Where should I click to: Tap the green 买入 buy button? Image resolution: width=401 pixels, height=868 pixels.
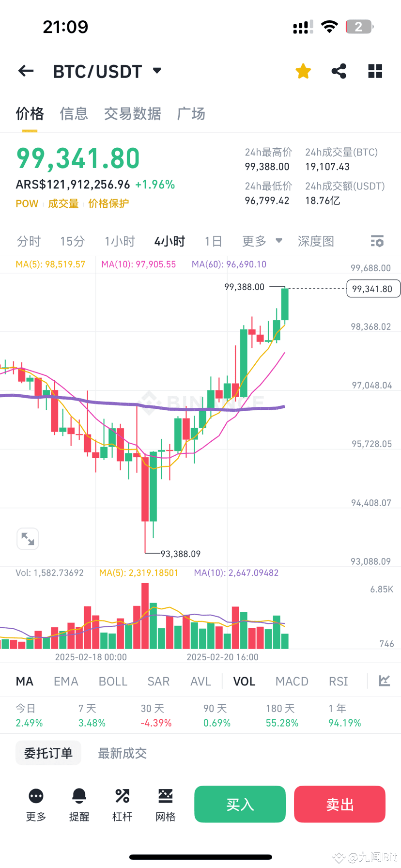239,804
